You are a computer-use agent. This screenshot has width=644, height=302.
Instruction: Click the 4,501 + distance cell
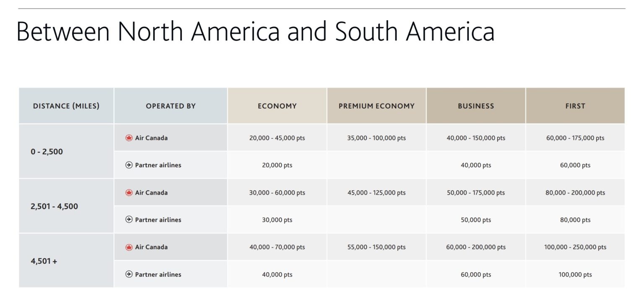66,261
